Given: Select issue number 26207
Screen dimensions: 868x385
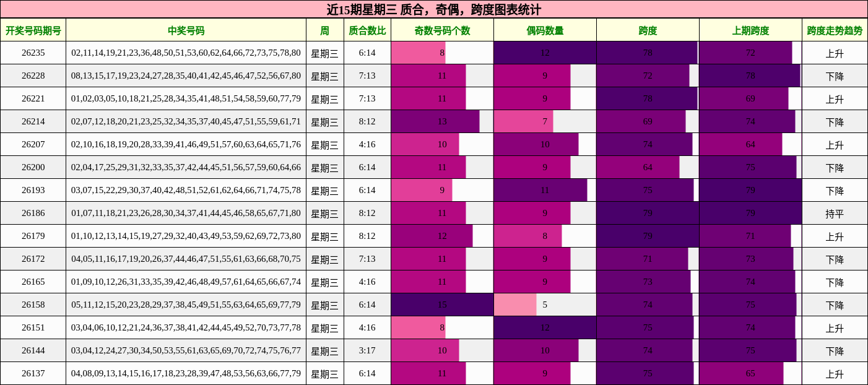Looking at the screenshot, I should [x=33, y=144].
